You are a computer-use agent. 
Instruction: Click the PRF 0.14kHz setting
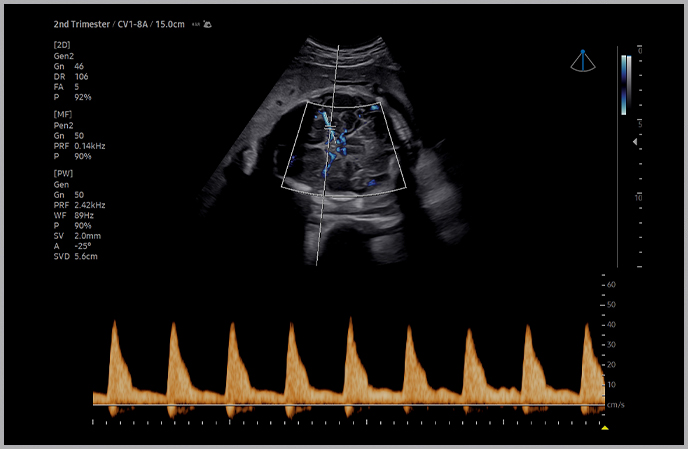point(79,145)
